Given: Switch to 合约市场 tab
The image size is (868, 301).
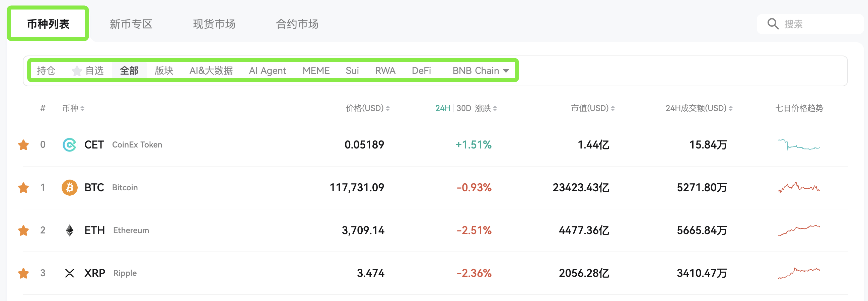Looking at the screenshot, I should pyautogui.click(x=297, y=24).
